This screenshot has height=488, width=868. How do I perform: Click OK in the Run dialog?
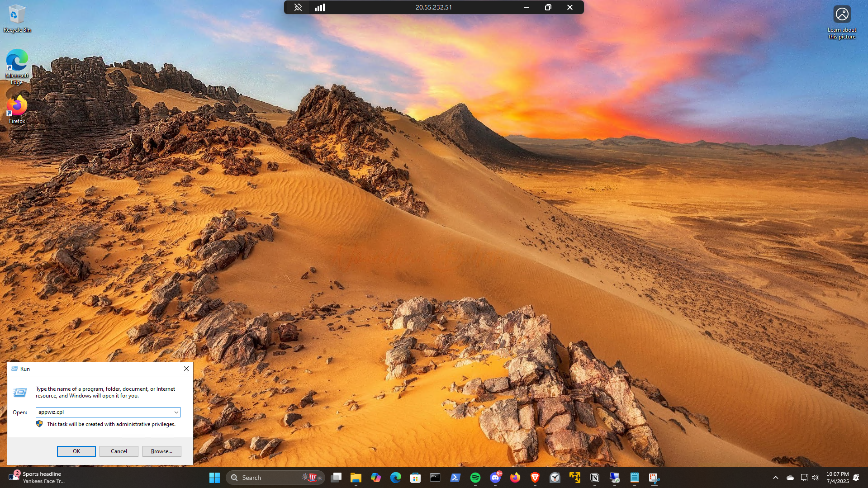tap(76, 451)
